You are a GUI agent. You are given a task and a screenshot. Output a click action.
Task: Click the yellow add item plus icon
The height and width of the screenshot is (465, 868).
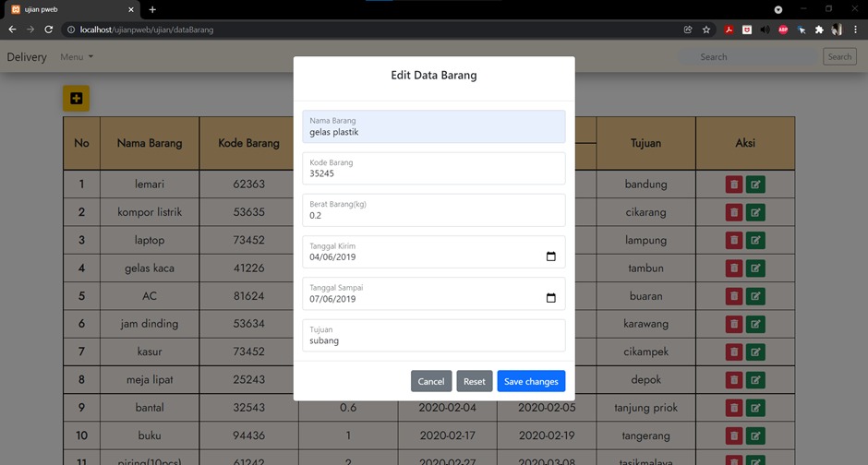click(x=76, y=99)
